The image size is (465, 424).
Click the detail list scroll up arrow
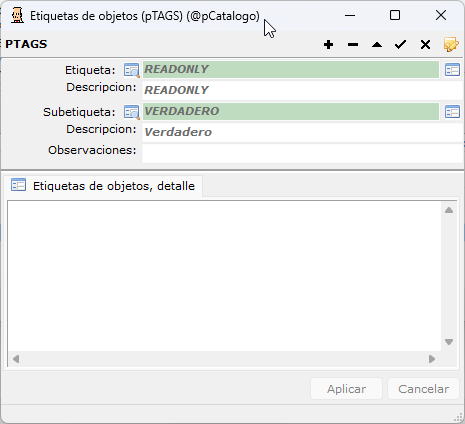pos(449,210)
